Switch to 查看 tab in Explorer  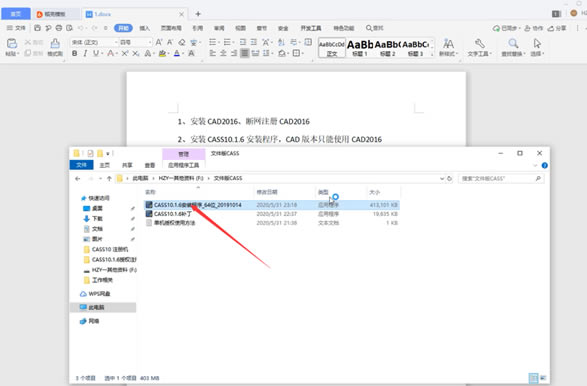point(150,165)
